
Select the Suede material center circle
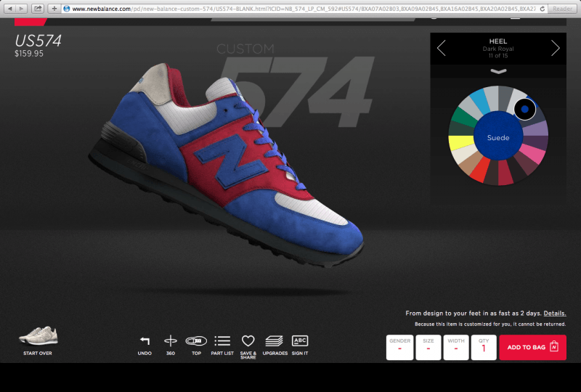(498, 136)
